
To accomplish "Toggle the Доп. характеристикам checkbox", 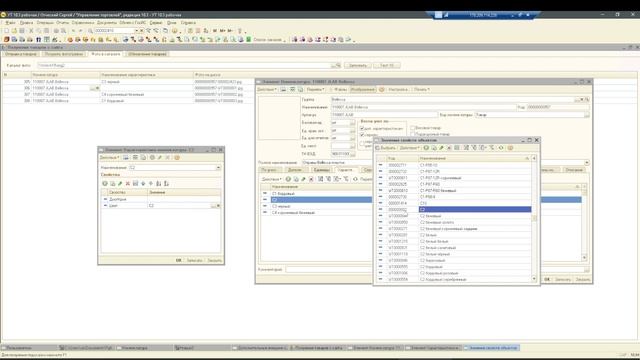I will (362, 129).
